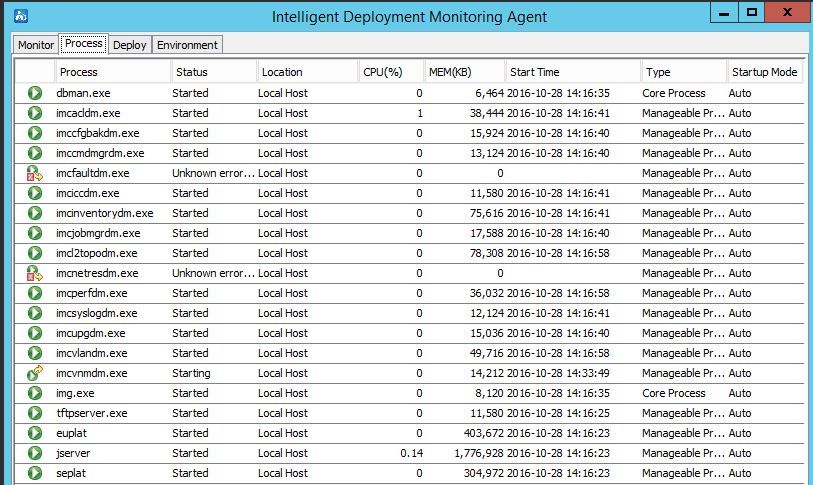Sort by the CPU(%) column header

point(391,72)
